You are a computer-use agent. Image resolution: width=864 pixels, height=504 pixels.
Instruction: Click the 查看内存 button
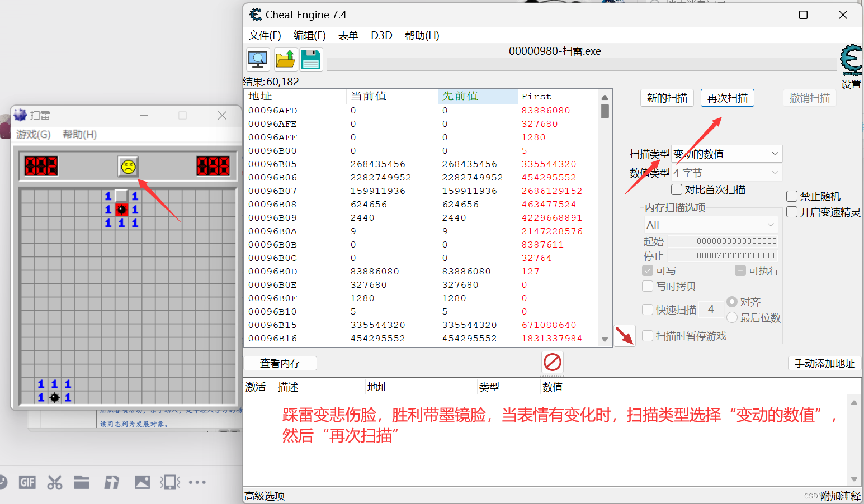tap(280, 363)
